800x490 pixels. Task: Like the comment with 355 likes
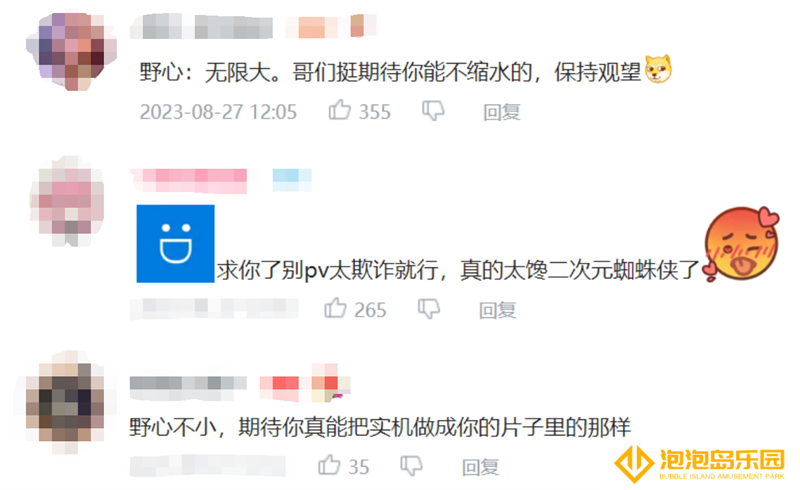pos(340,110)
